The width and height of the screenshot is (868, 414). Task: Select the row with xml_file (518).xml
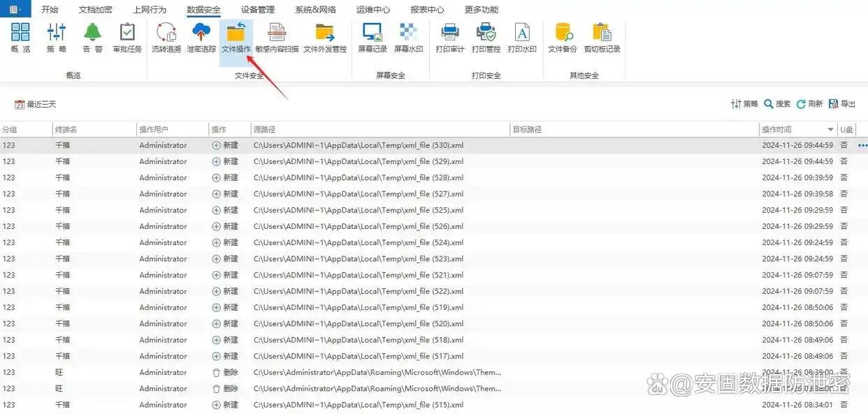pyautogui.click(x=434, y=340)
